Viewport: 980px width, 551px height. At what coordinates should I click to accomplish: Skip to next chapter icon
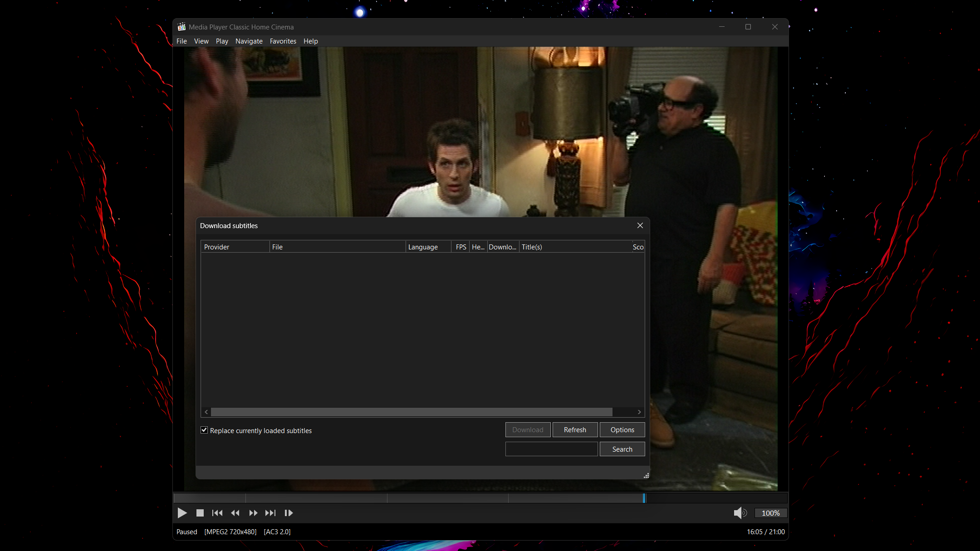click(270, 513)
